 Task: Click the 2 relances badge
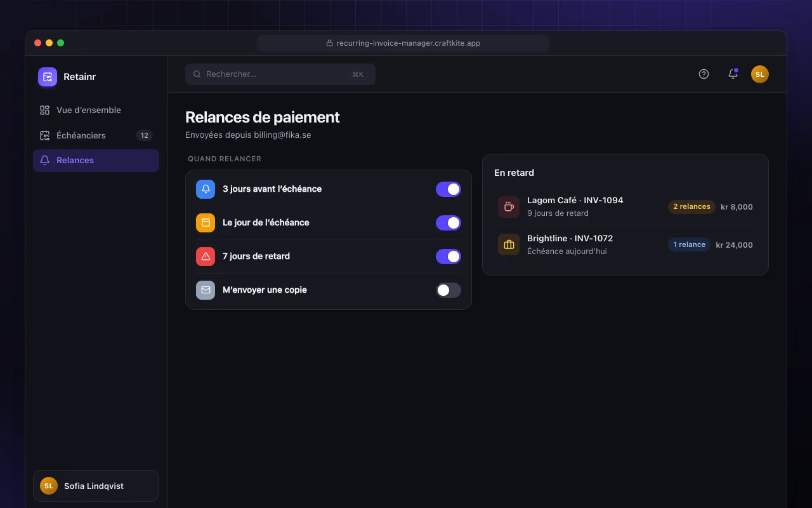(691, 207)
